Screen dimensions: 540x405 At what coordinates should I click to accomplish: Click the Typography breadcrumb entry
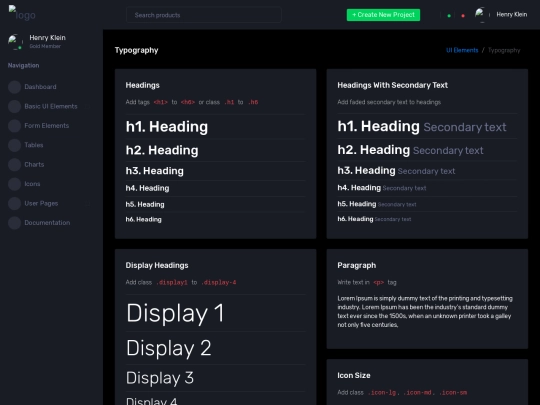pos(504,50)
